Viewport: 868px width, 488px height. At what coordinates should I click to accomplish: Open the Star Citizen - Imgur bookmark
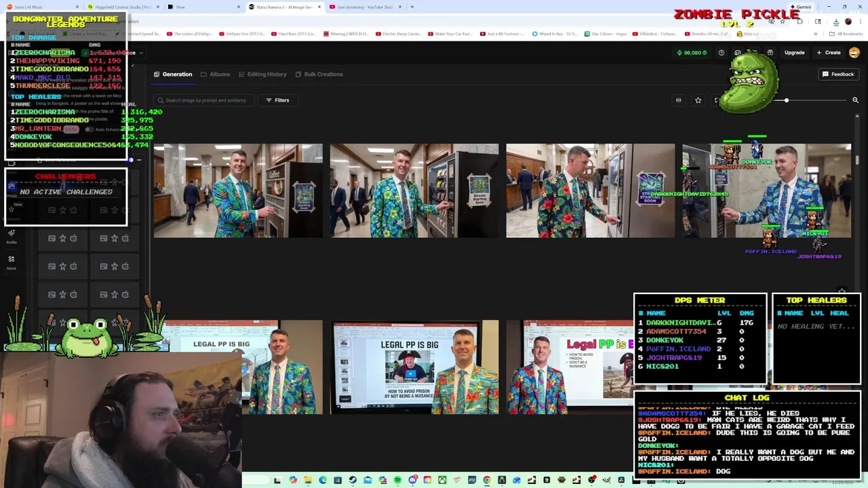coord(606,33)
